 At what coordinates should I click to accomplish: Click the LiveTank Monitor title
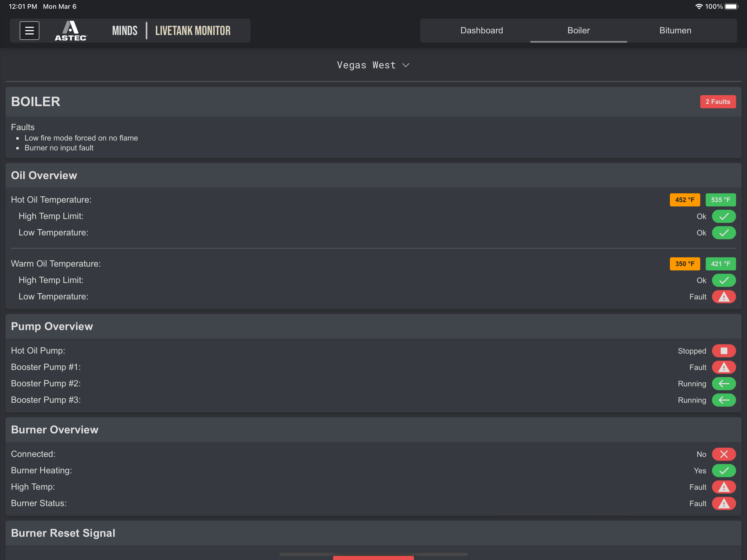193,31
